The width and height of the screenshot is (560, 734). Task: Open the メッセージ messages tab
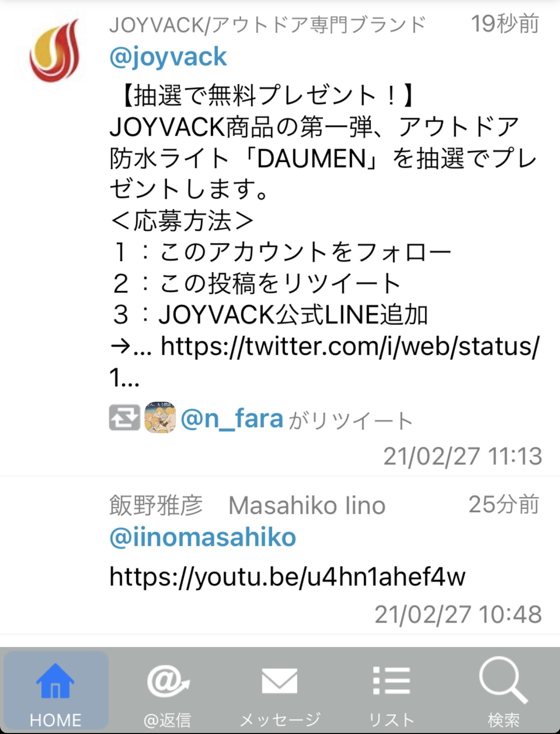[279, 690]
